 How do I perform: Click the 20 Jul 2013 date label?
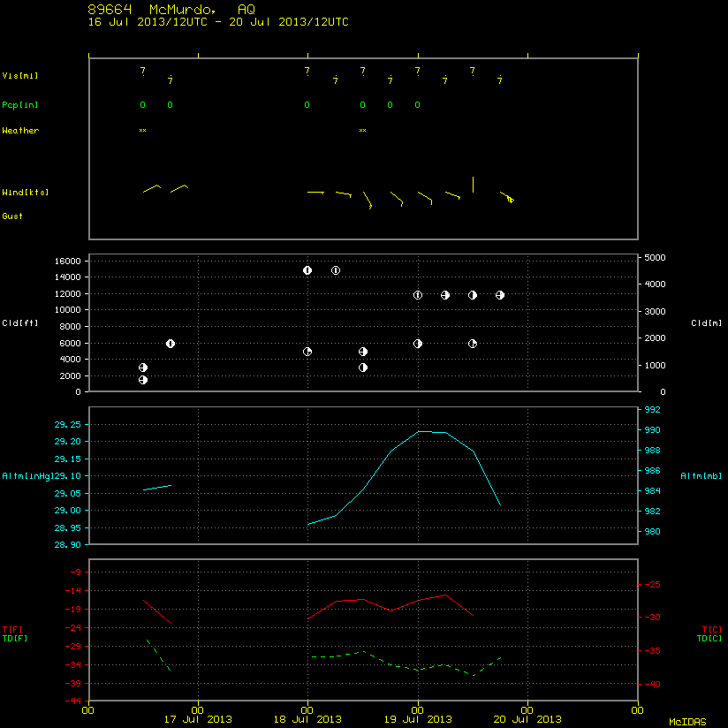[527, 720]
